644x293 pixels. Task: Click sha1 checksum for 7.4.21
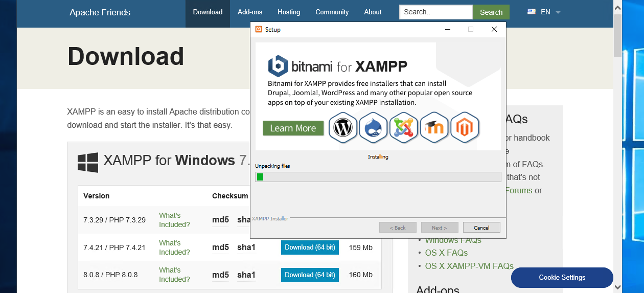click(246, 247)
